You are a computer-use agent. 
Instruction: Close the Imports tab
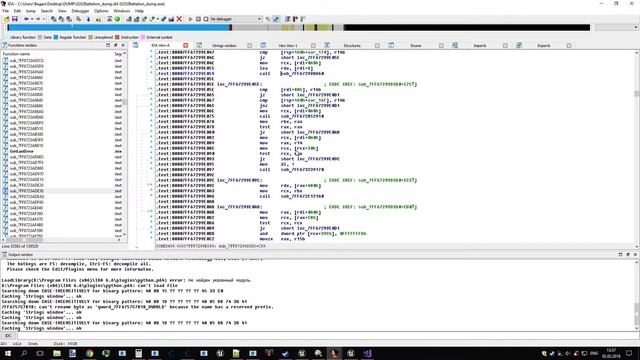coord(505,45)
